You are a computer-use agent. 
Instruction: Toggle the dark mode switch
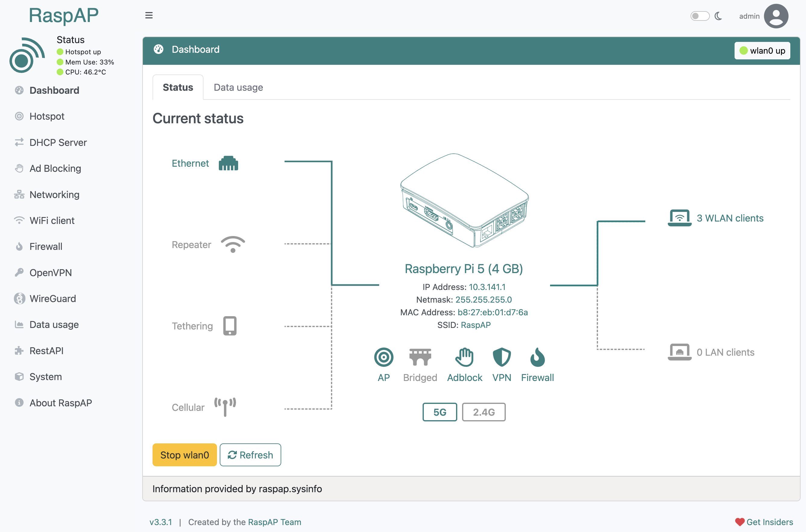click(700, 16)
